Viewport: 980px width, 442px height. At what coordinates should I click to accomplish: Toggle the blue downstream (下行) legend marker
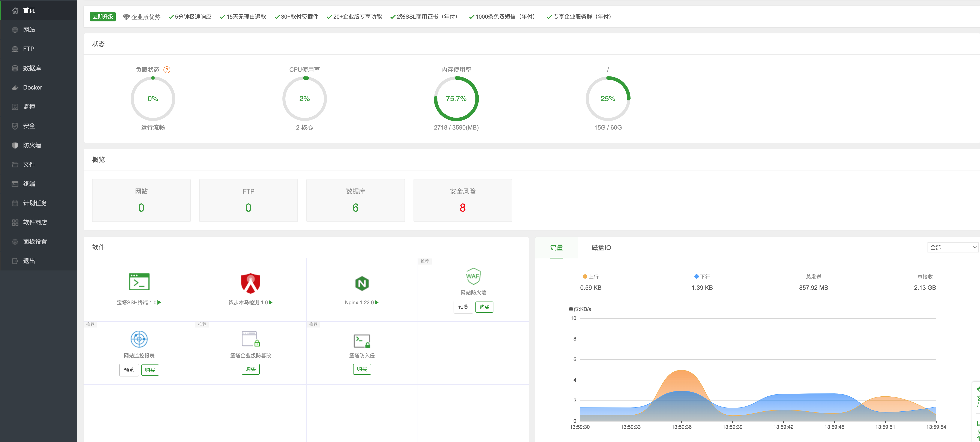[x=696, y=276]
